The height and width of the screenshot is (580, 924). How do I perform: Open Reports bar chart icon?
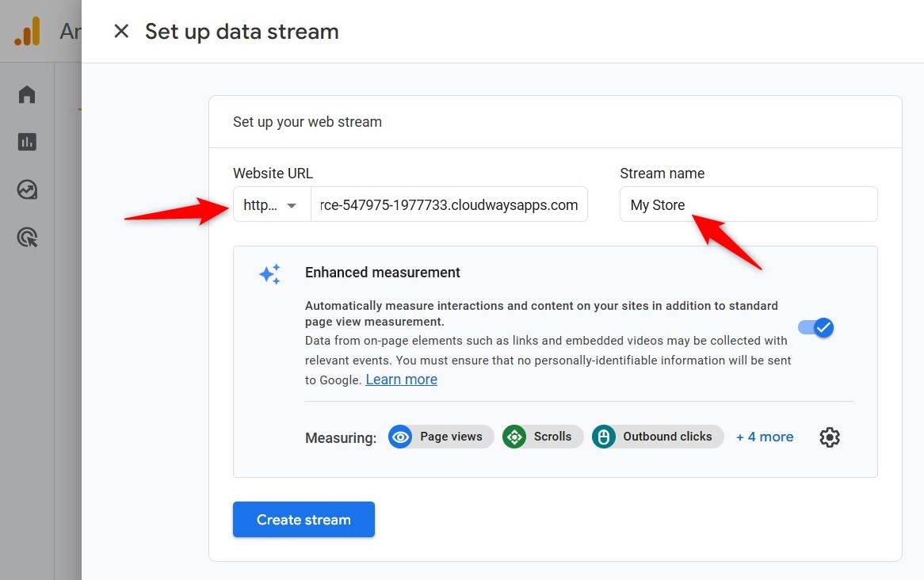pyautogui.click(x=27, y=142)
